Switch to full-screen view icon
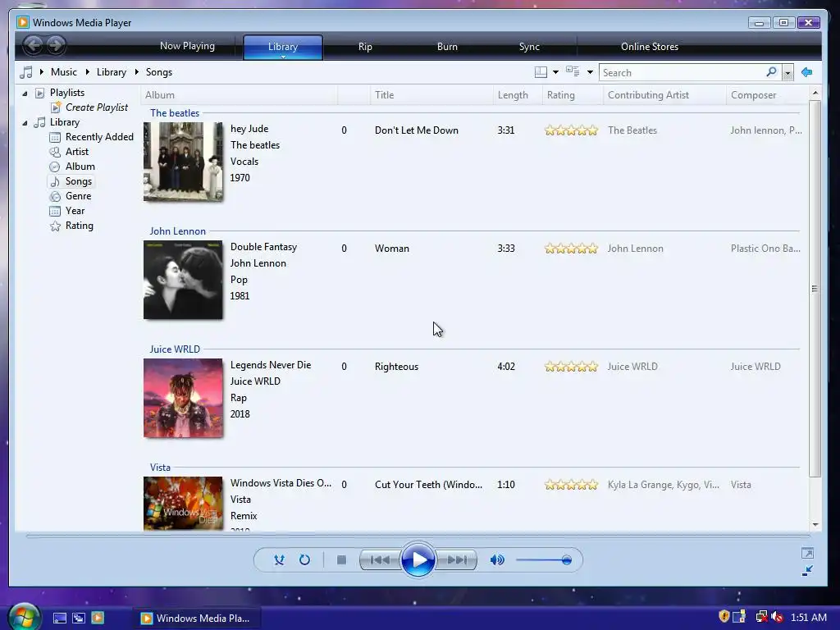Viewport: 840px width, 630px height. pos(807,553)
